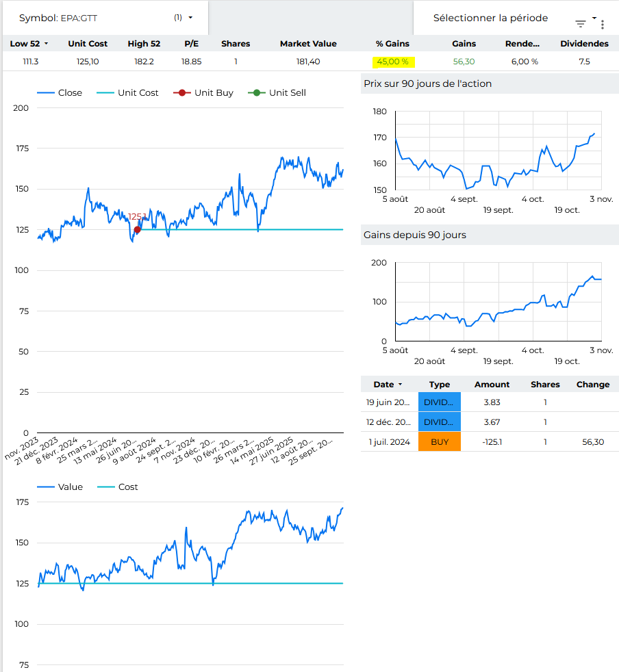Click the orange BUY type cell
Viewport: 619px width, 672px height.
tap(440, 442)
